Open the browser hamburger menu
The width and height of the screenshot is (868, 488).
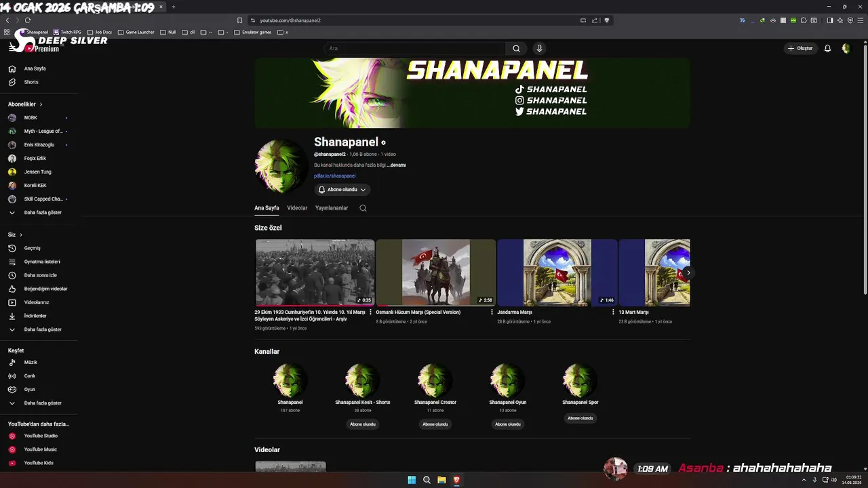click(x=859, y=20)
